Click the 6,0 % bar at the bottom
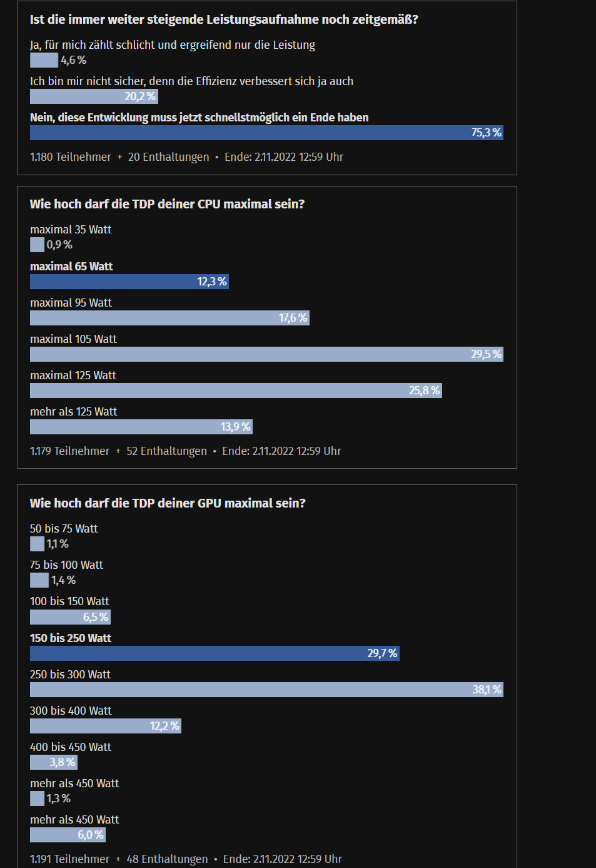This screenshot has width=596, height=868. 68,835
